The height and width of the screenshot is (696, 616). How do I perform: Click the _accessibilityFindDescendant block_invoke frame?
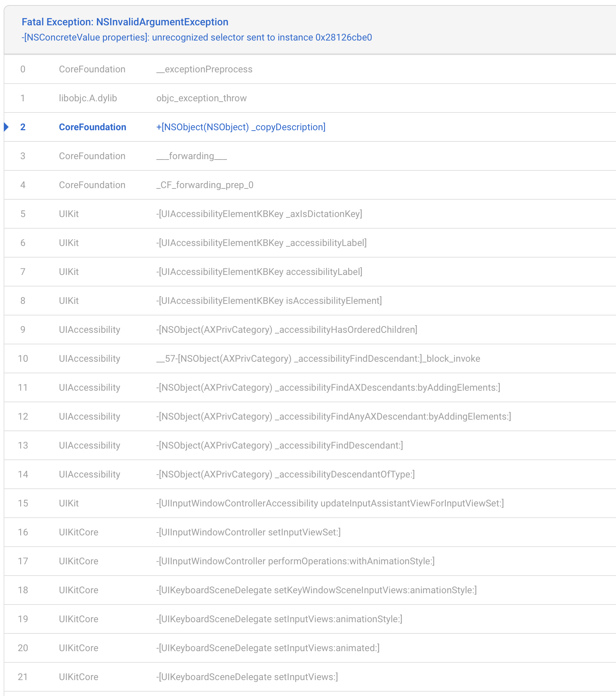coord(318,358)
